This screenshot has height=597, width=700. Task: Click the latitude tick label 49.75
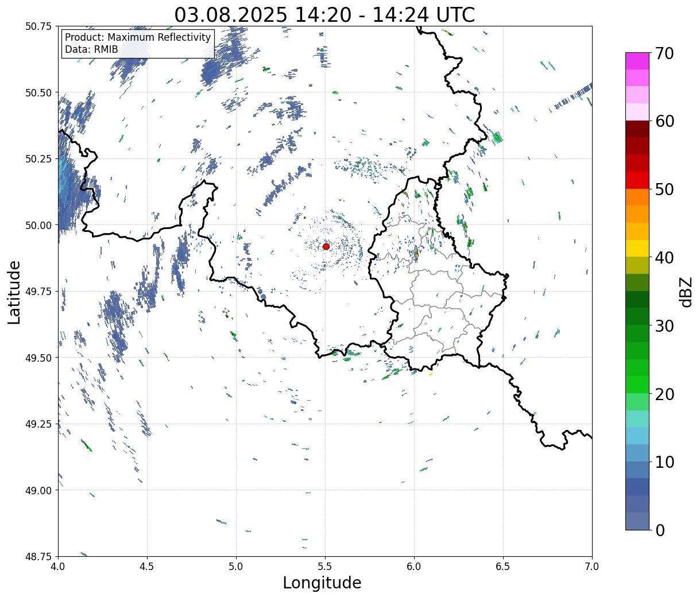[38, 292]
